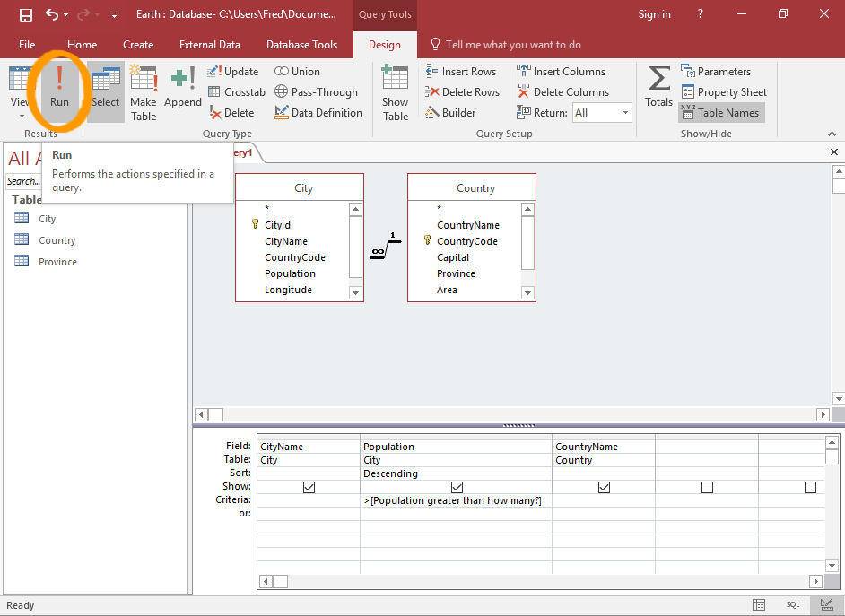Screen dimensions: 845x616
Task: Select the Append query type icon
Action: (183, 90)
